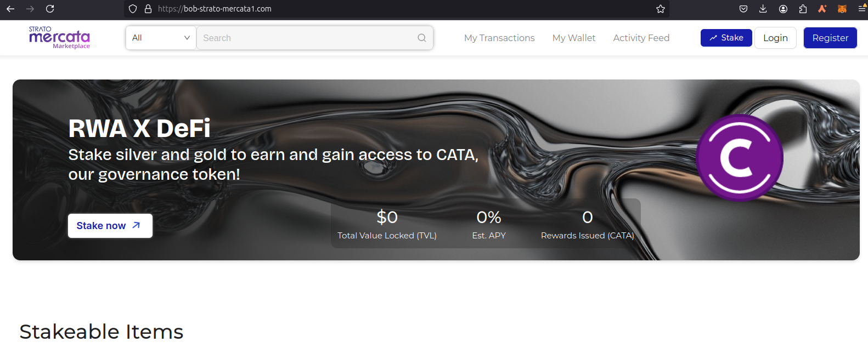Viewport: 868px width, 359px height.
Task: Open the Firefox account profile icon
Action: coord(783,9)
